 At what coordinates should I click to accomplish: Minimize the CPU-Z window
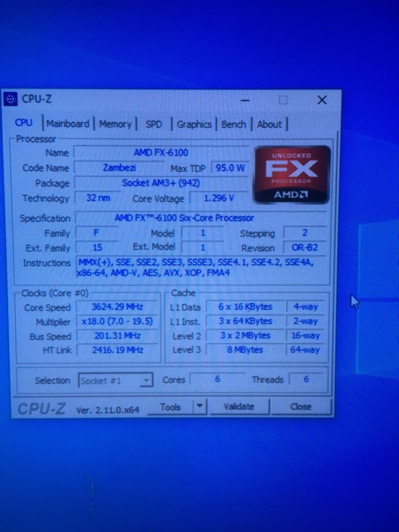pyautogui.click(x=245, y=100)
